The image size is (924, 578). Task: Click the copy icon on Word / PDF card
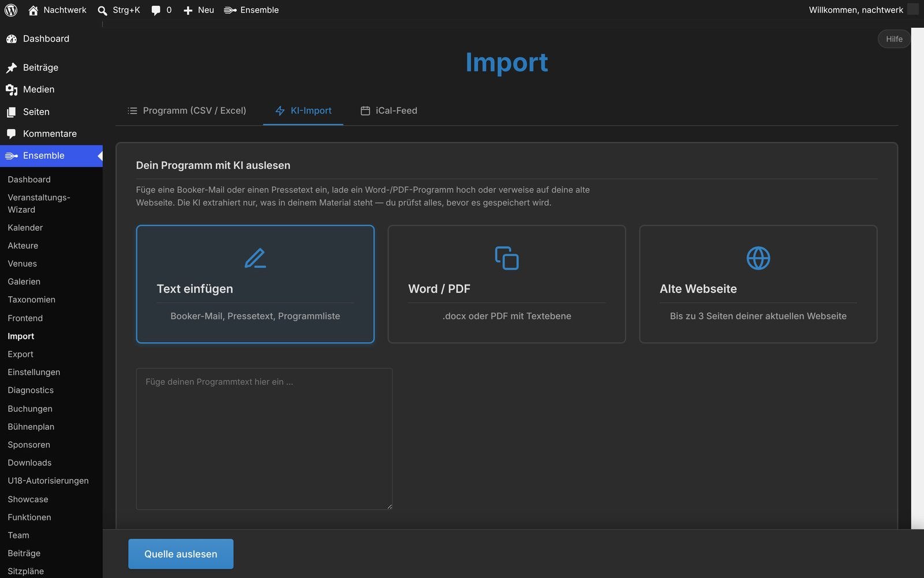(506, 258)
